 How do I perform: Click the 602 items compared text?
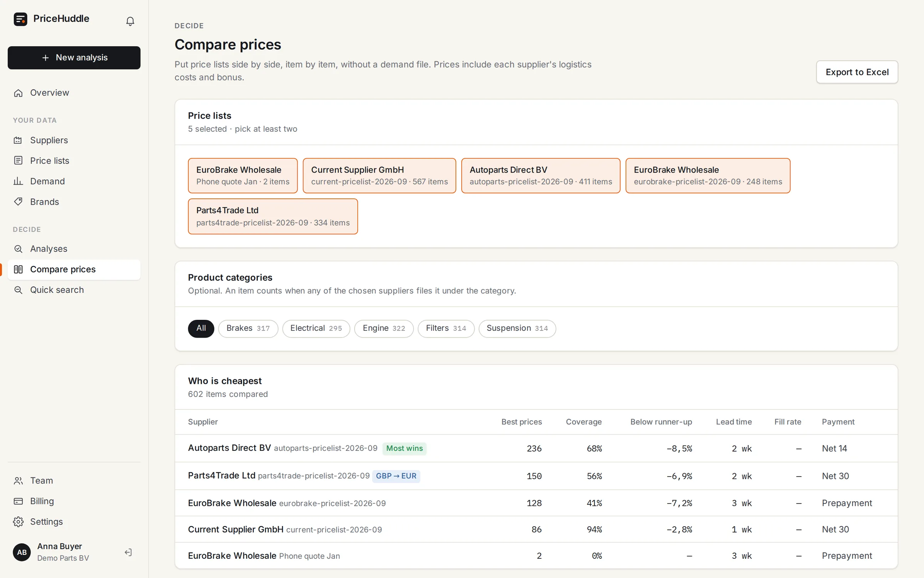(228, 394)
